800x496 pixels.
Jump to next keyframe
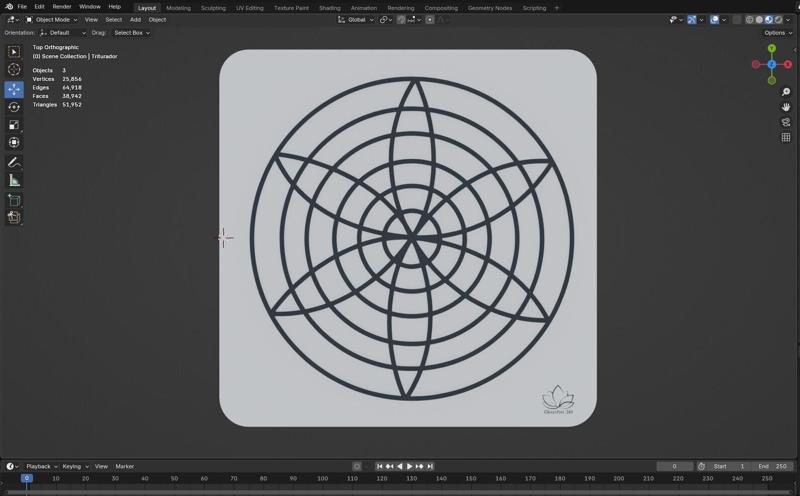pos(419,466)
